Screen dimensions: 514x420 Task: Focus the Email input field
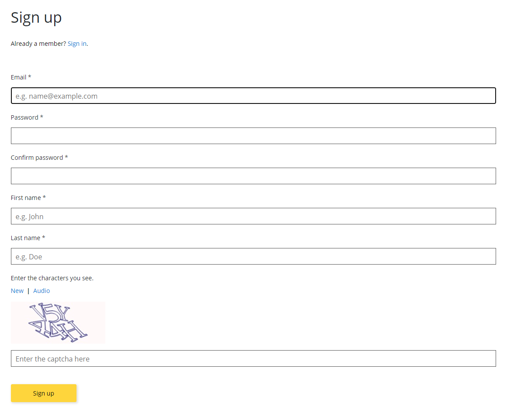(x=253, y=96)
